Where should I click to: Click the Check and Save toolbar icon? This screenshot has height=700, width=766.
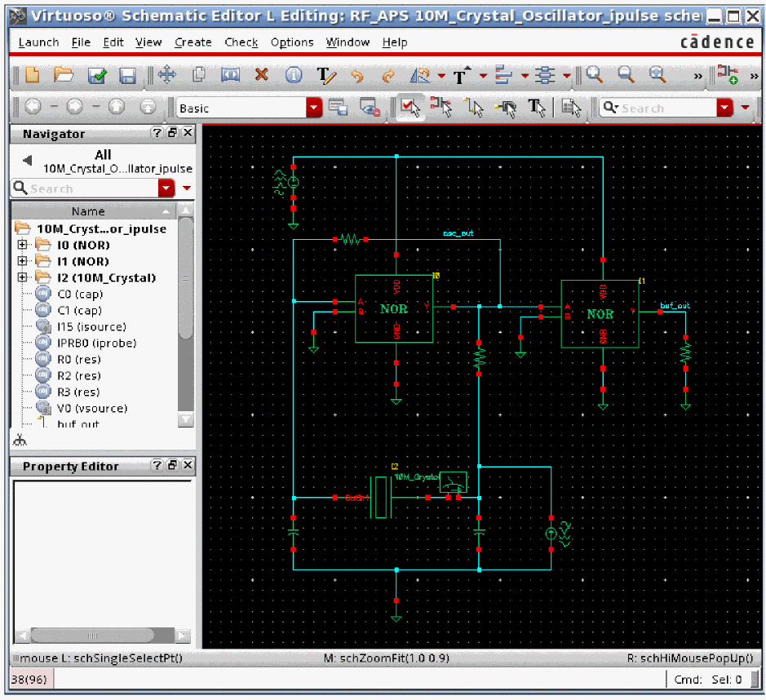coord(98,76)
